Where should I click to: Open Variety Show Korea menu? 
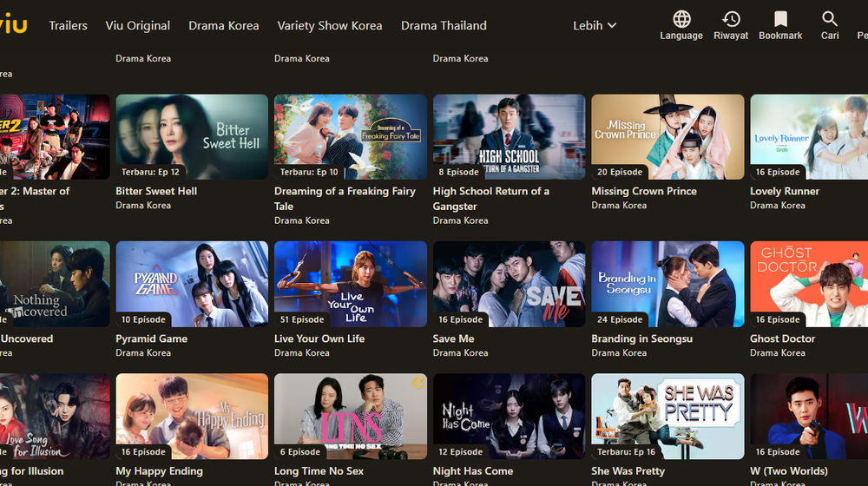[329, 25]
